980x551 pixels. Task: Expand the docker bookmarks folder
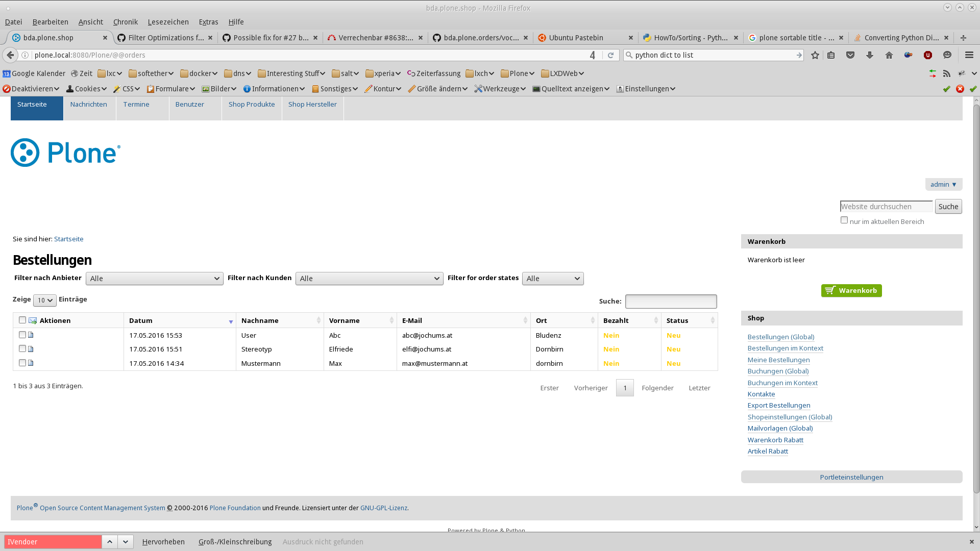pyautogui.click(x=199, y=73)
